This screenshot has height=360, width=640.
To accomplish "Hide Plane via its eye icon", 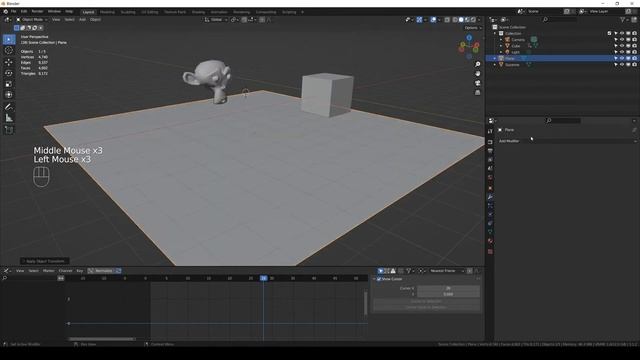I will (622, 58).
